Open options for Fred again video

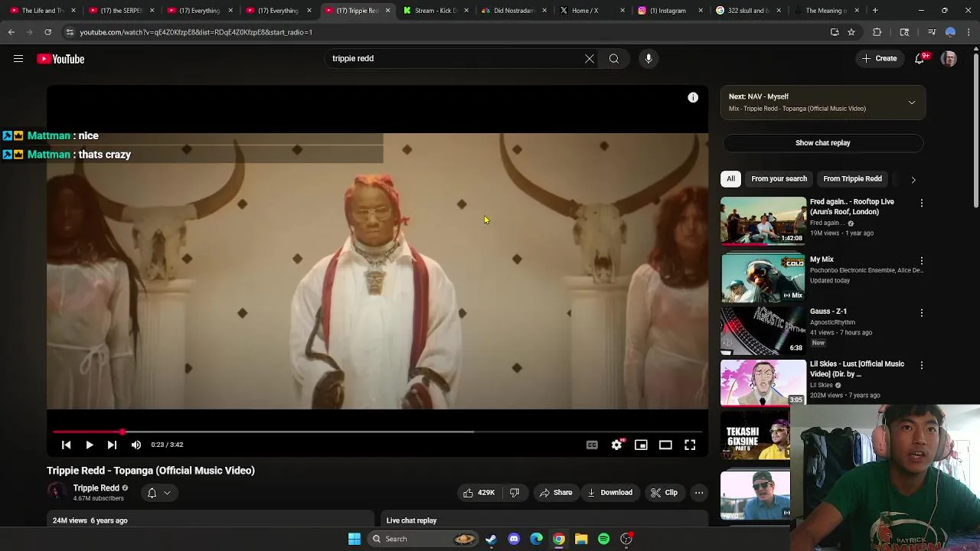click(x=922, y=204)
